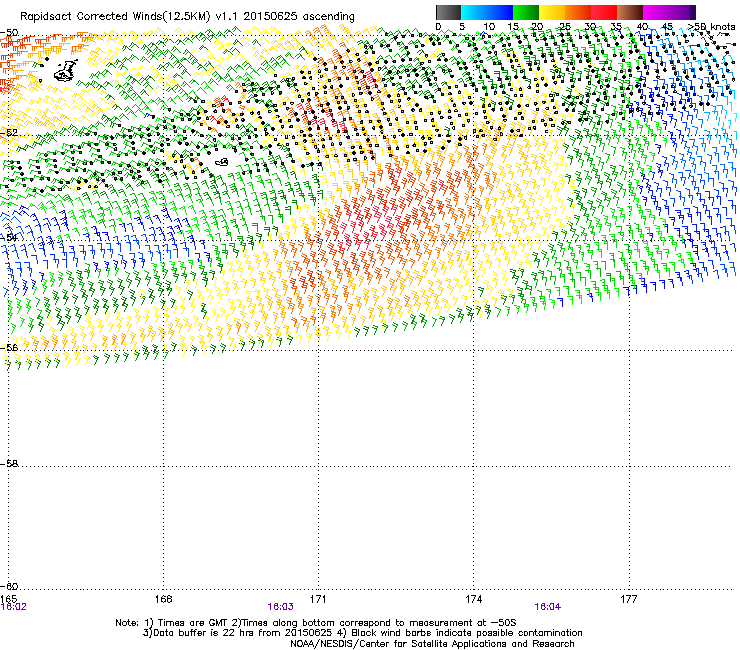Click the '165' longitude axis label
740x650 pixels.
pos(9,599)
